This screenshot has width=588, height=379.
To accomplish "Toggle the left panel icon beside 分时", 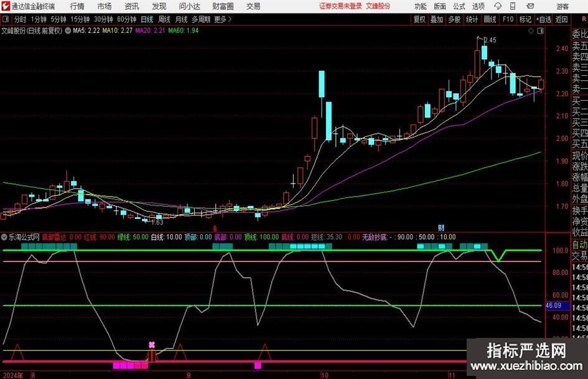I will pos(6,19).
